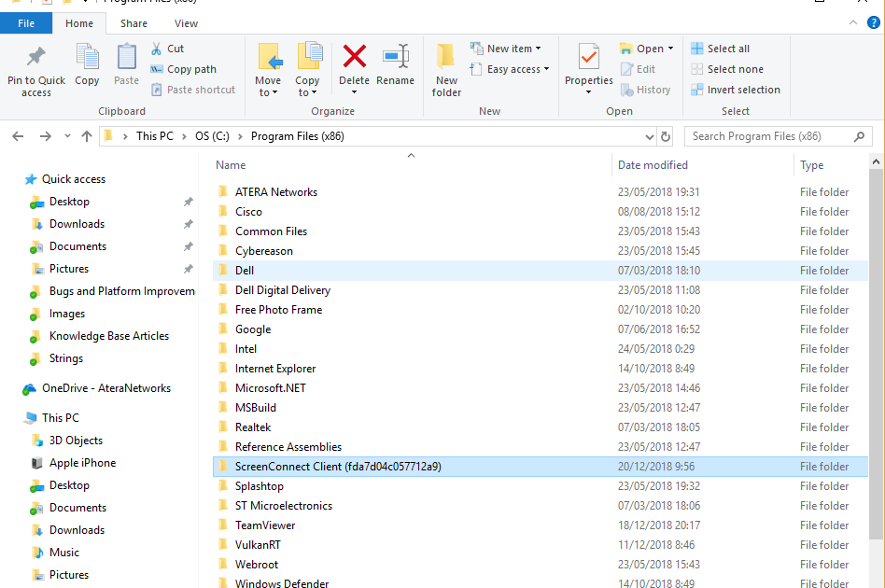Click OS (C:) in the address bar

coord(212,136)
